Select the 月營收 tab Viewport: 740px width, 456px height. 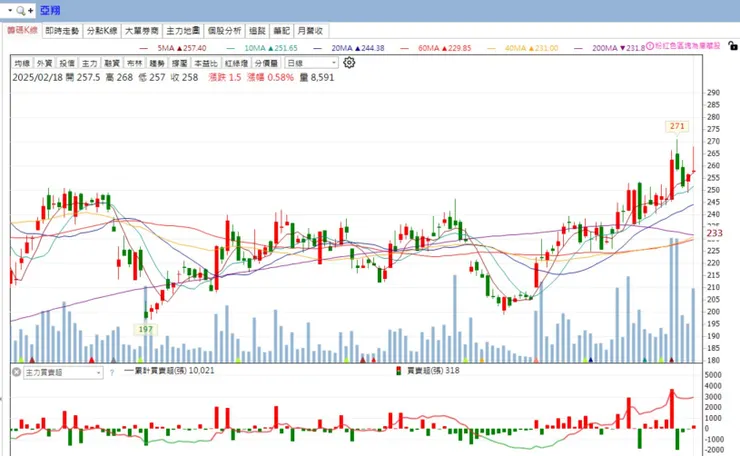point(311,31)
